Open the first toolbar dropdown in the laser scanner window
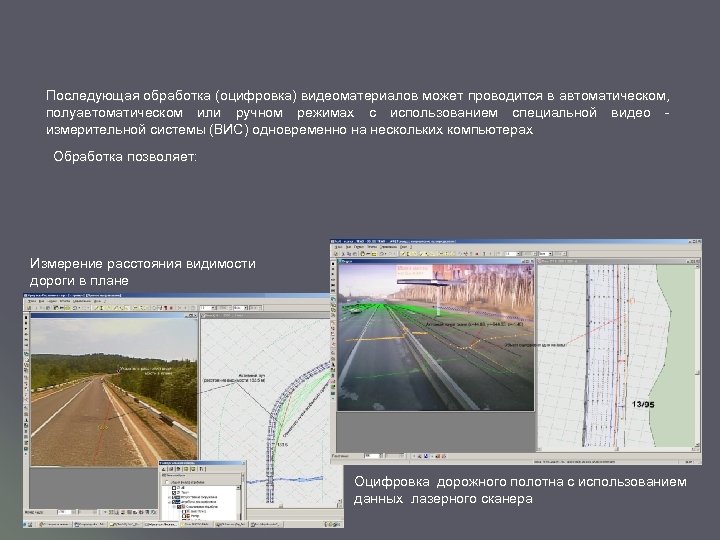 (512, 253)
